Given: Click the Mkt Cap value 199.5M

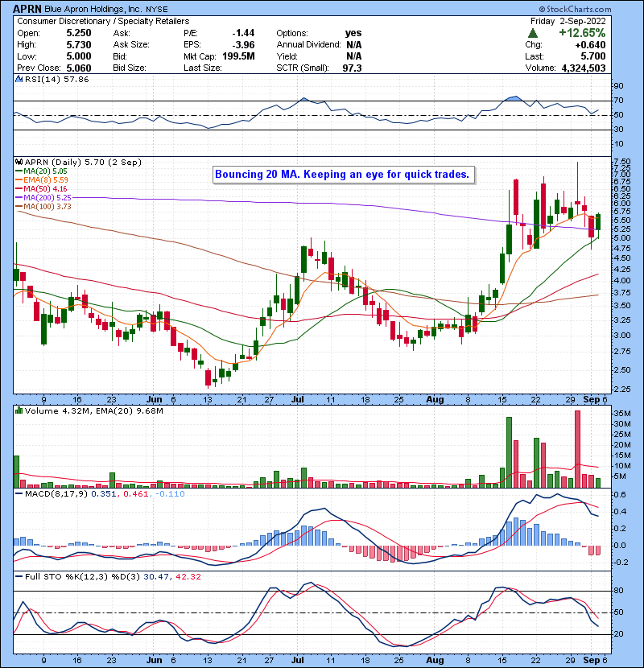Looking at the screenshot, I should pos(238,56).
